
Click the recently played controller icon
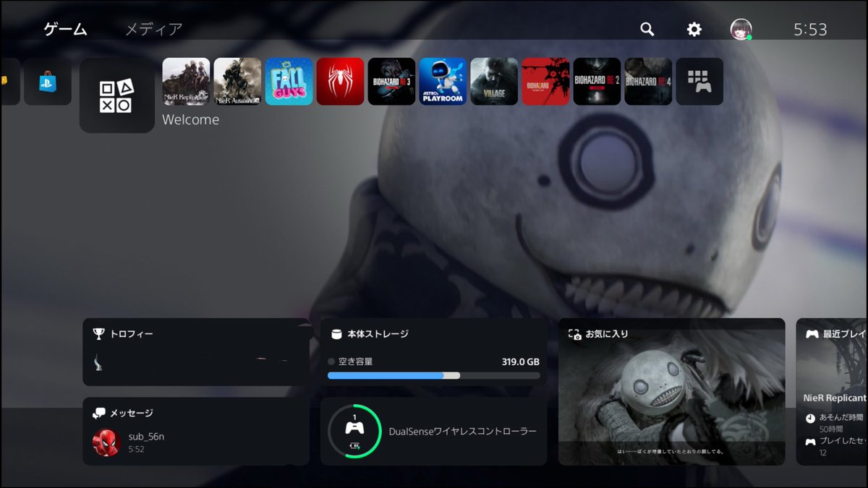pyautogui.click(x=812, y=334)
